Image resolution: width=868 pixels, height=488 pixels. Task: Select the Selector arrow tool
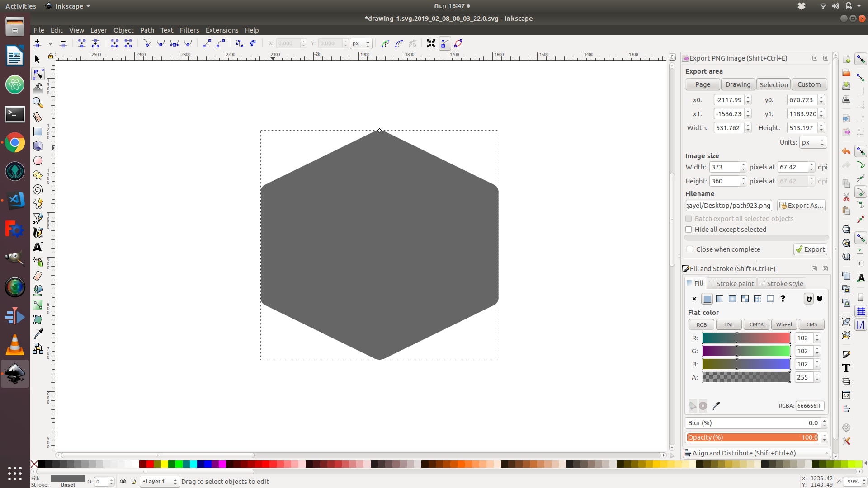tap(38, 59)
